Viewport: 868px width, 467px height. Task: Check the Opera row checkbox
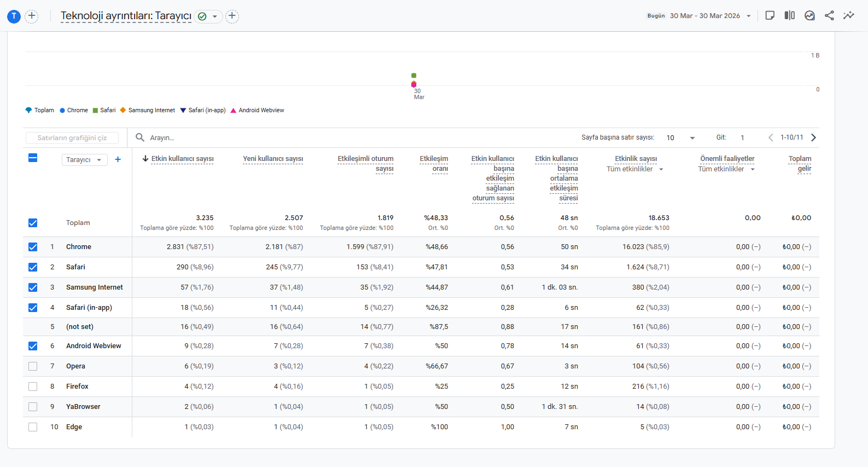pyautogui.click(x=33, y=366)
